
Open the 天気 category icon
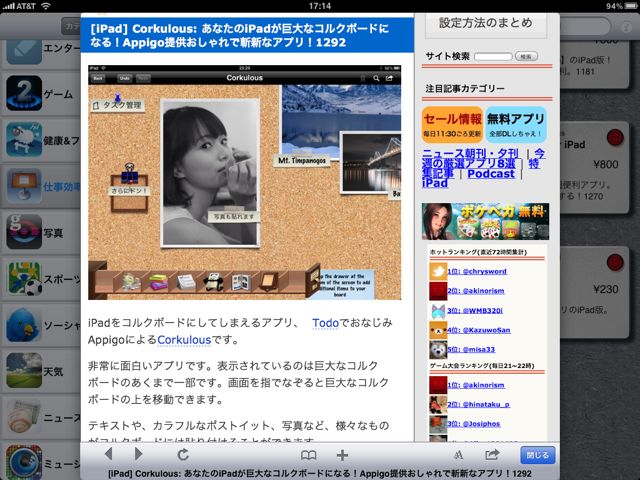[24, 371]
